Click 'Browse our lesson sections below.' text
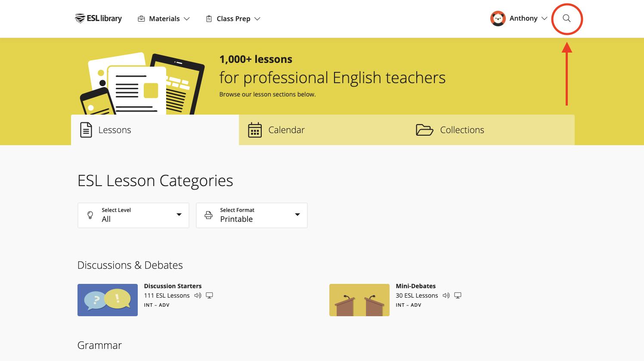The width and height of the screenshot is (644, 361). tap(267, 94)
